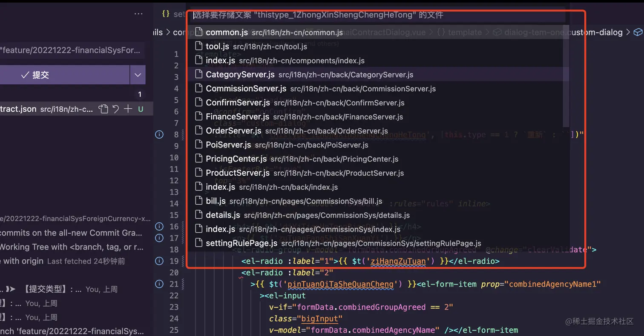Select index.js under pages/CommissionSys
The width and height of the screenshot is (644, 336).
coord(378,229)
